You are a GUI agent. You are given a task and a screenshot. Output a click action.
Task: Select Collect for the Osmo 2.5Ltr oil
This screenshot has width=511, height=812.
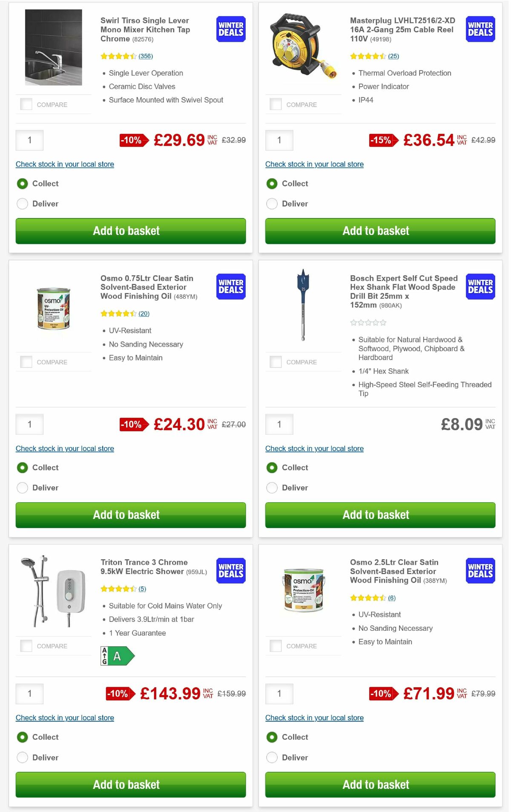tap(272, 737)
